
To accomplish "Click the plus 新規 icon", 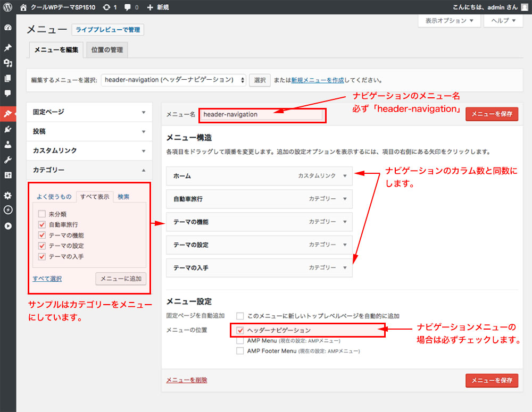I will pos(150,7).
